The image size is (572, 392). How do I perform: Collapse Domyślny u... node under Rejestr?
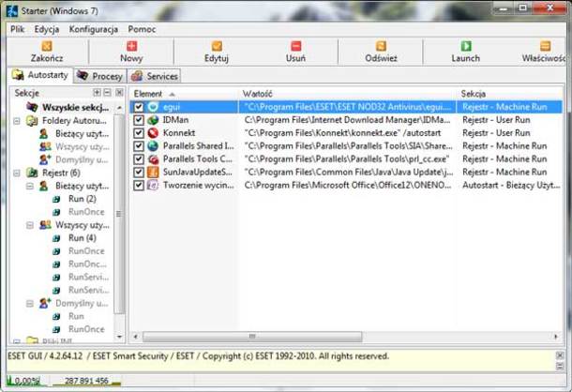tap(30, 303)
